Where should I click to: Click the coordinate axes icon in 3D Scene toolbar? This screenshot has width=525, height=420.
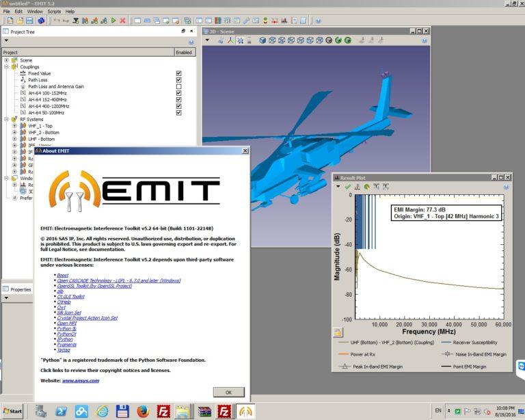click(x=230, y=40)
